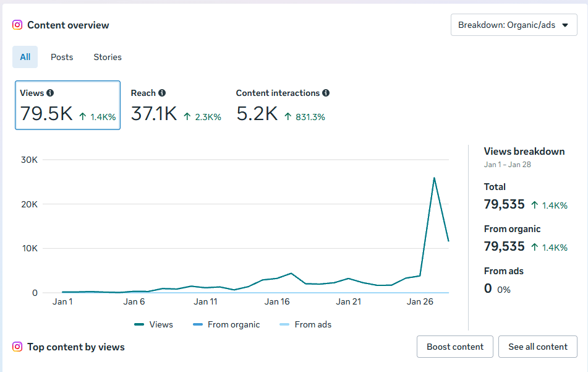Open the Breakdown: Organic/ads dropdown
The width and height of the screenshot is (588, 372).
click(514, 25)
